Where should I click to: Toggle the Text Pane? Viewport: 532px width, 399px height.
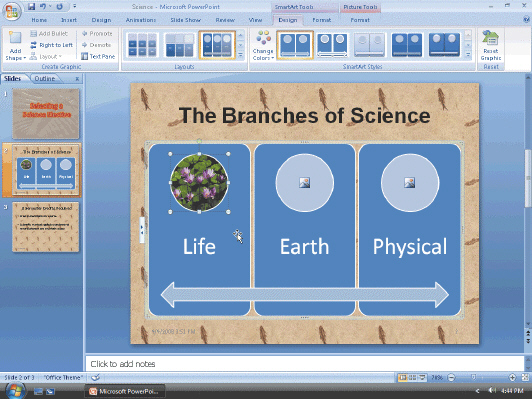tap(98, 56)
